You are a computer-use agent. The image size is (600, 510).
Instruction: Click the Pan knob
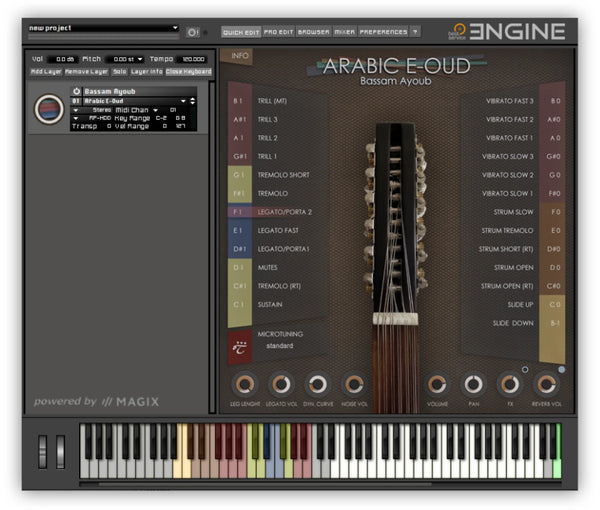[x=472, y=384]
